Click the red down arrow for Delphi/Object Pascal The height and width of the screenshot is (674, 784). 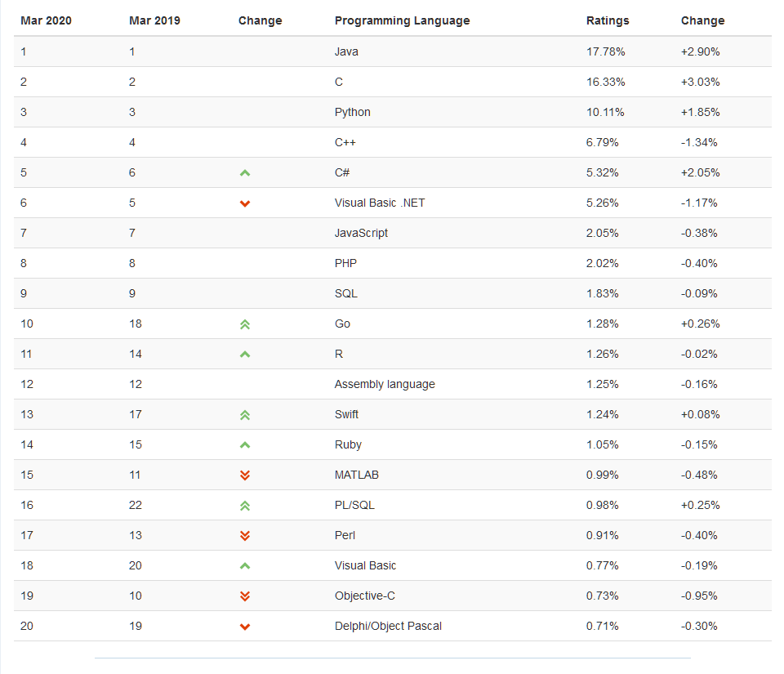coord(244,627)
